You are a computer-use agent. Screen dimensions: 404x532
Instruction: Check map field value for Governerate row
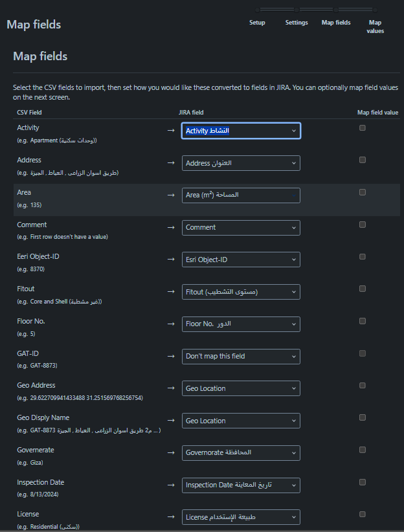[363, 450]
